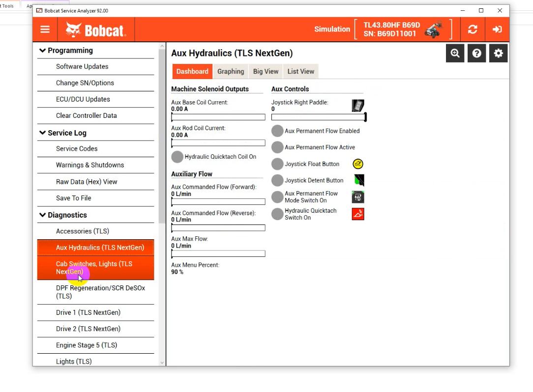The width and height of the screenshot is (533, 392).
Task: Open Change SN/Options
Action: tap(95, 83)
